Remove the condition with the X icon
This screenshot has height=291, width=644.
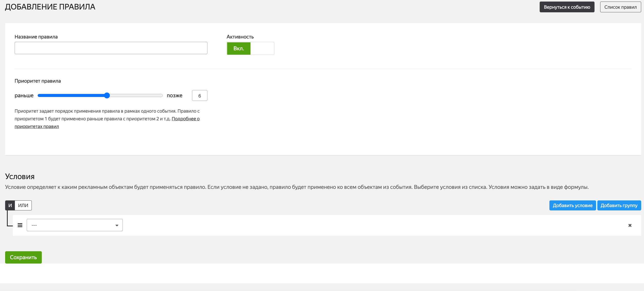pyautogui.click(x=630, y=225)
